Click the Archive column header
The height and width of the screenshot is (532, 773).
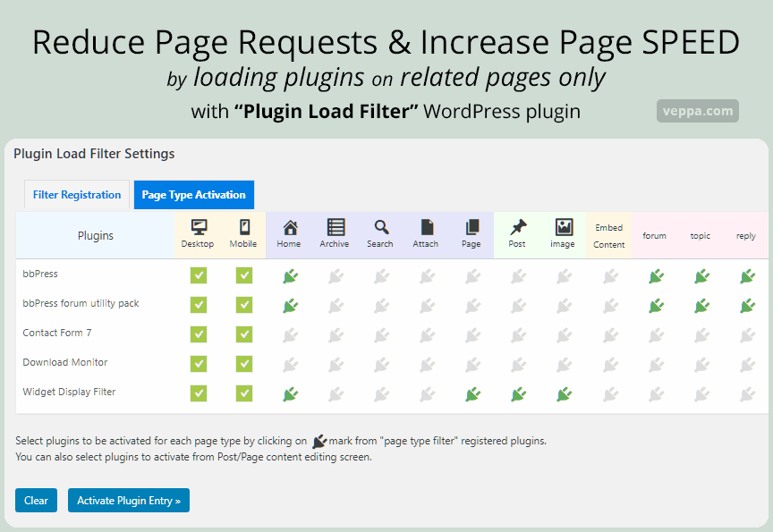(335, 234)
